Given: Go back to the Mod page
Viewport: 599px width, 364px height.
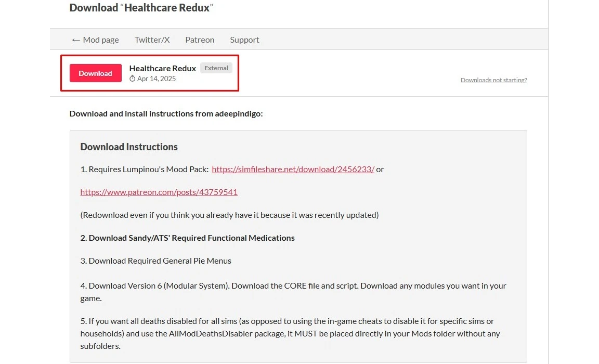Looking at the screenshot, I should tap(95, 40).
